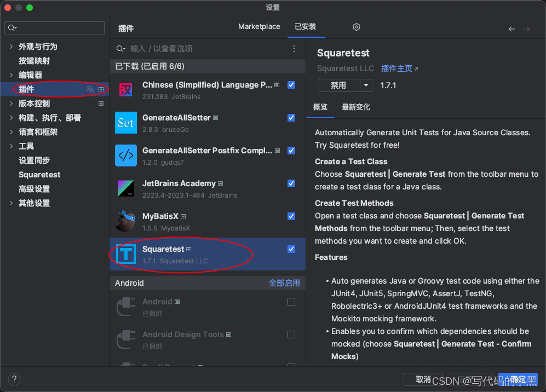
Task: Uncheck the Squaretest plugin checkbox
Action: click(x=291, y=249)
